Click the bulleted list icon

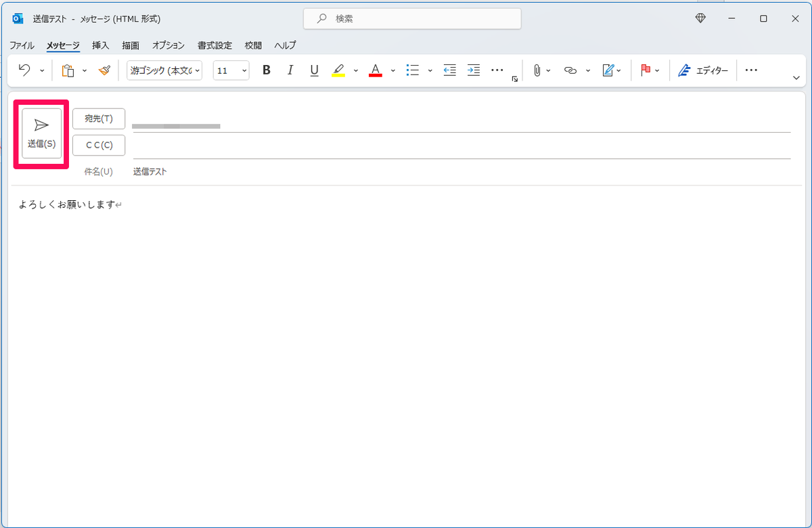tap(412, 70)
